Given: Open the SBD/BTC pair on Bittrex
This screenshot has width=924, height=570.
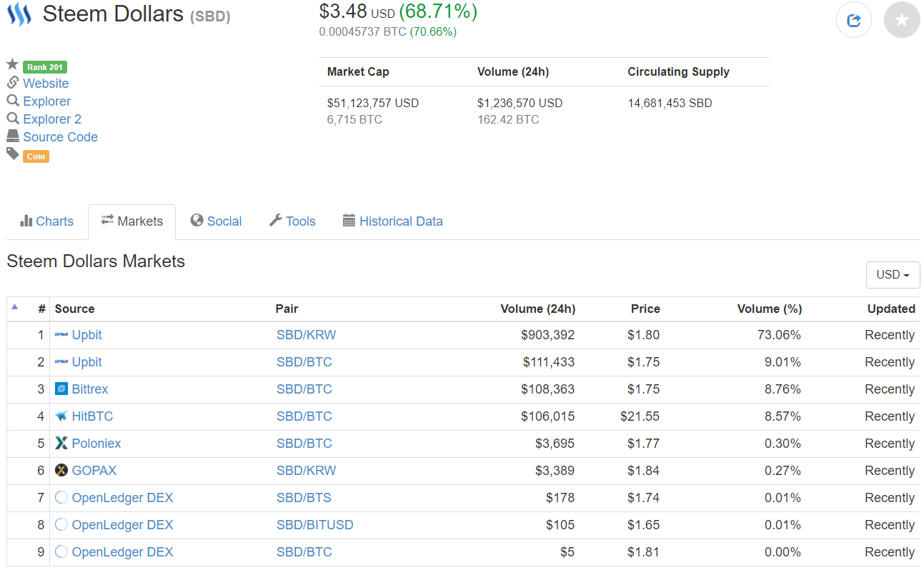Looking at the screenshot, I should pos(304,389).
